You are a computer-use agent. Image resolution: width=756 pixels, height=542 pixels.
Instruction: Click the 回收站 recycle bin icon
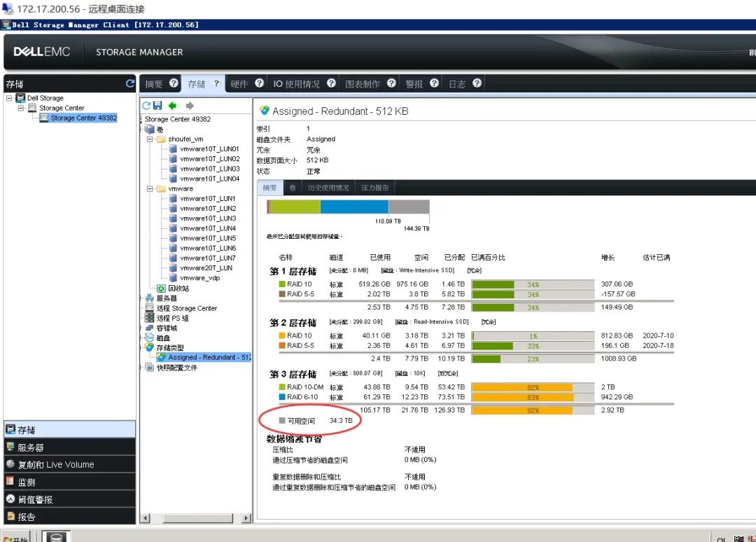161,289
